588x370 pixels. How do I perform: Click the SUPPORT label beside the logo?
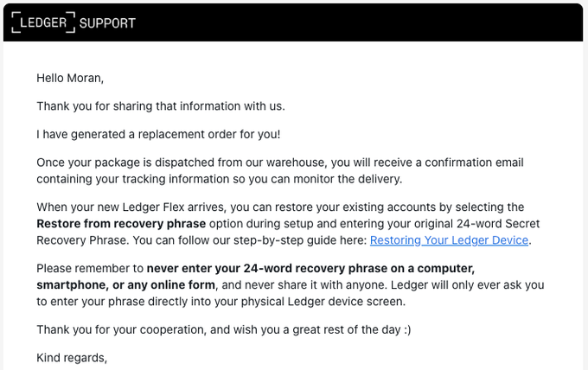(107, 23)
